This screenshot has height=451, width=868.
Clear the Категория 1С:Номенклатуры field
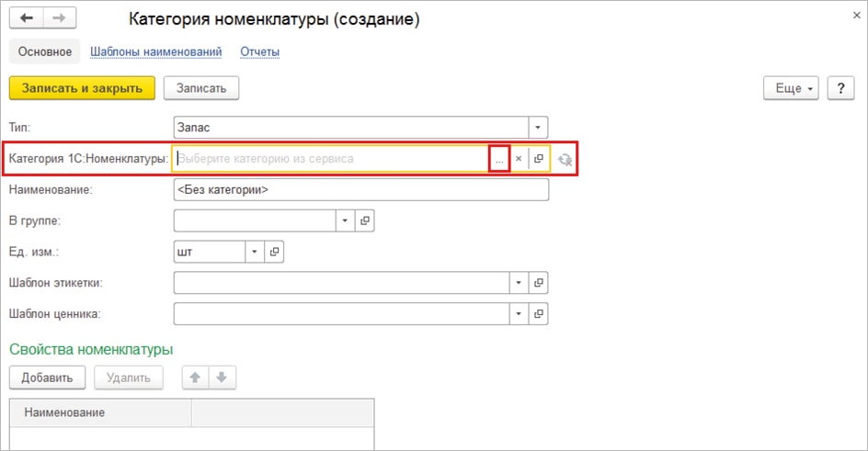pos(519,159)
